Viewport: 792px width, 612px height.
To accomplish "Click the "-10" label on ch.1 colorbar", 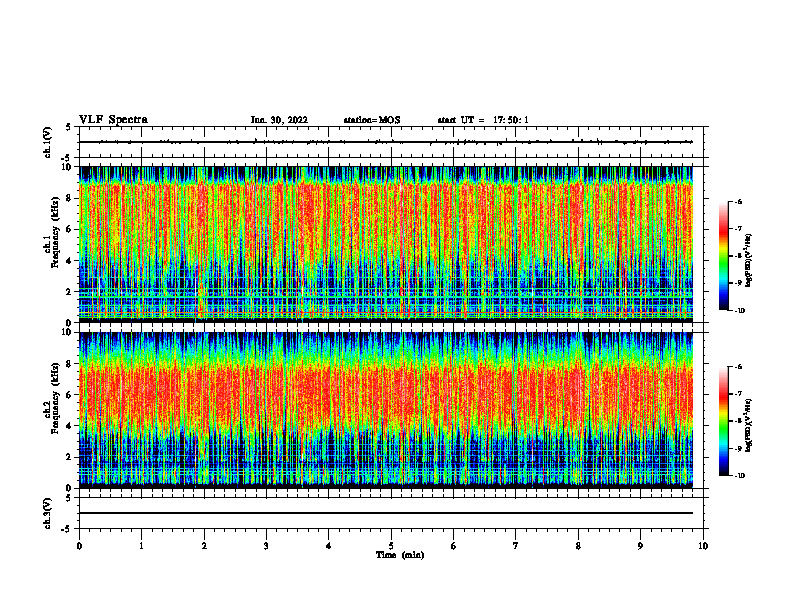I will click(739, 310).
